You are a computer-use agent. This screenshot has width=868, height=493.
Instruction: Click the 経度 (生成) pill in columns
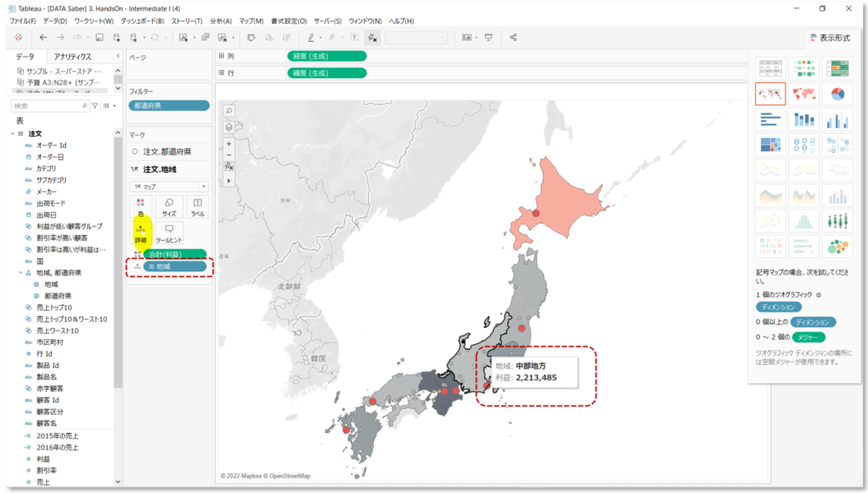click(327, 56)
